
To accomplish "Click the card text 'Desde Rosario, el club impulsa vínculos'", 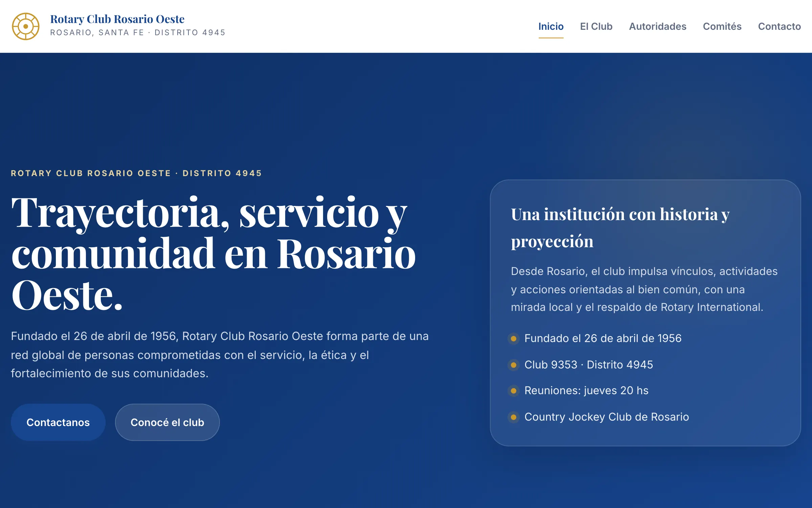I will [644, 289].
